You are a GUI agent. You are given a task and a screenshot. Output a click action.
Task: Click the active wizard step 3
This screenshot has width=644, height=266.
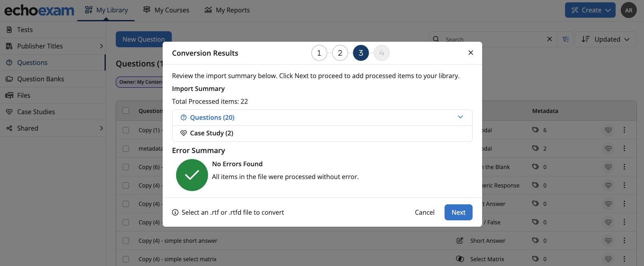click(x=361, y=53)
